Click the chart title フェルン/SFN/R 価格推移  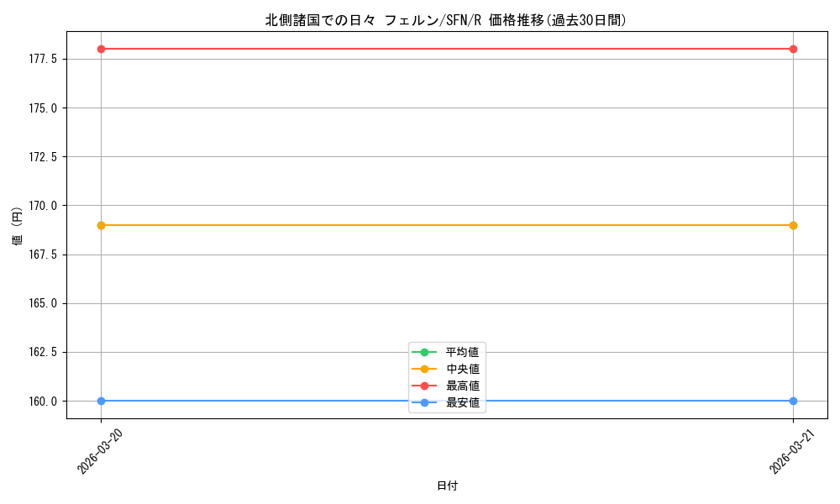click(445, 20)
